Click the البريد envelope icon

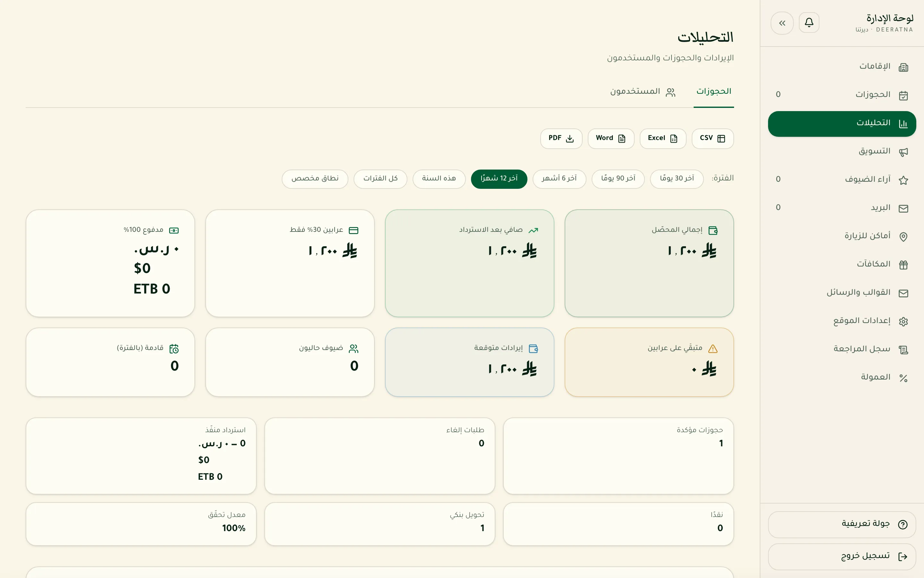tap(903, 208)
